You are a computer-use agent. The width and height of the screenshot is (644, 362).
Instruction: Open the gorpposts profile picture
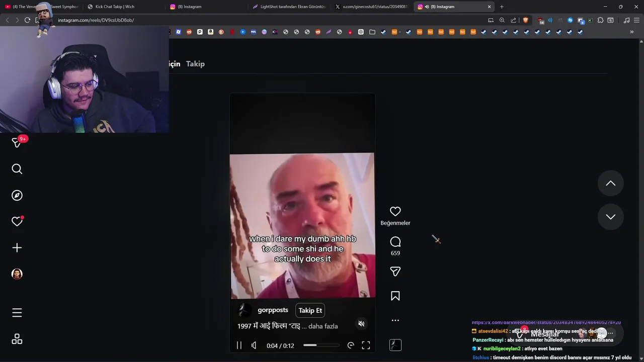pos(245,310)
